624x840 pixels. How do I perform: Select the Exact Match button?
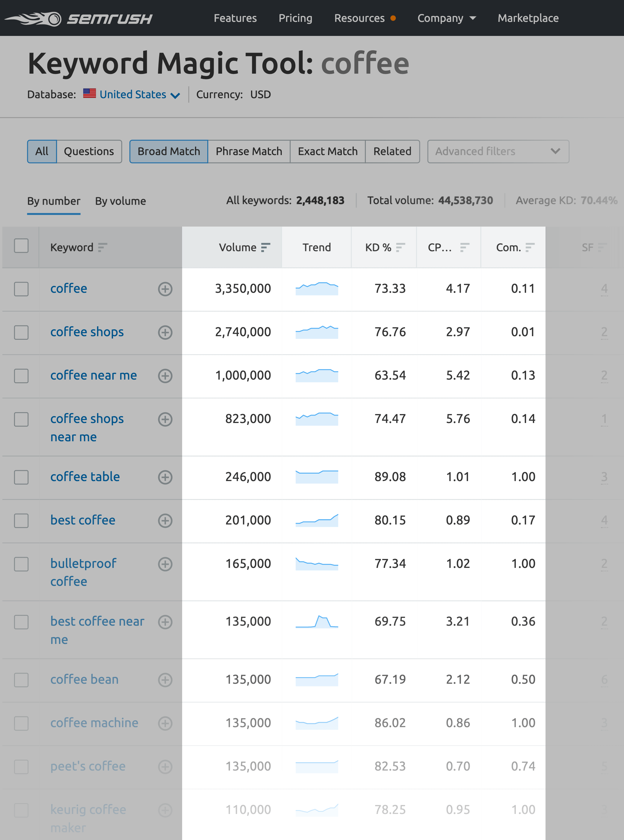[x=327, y=151]
